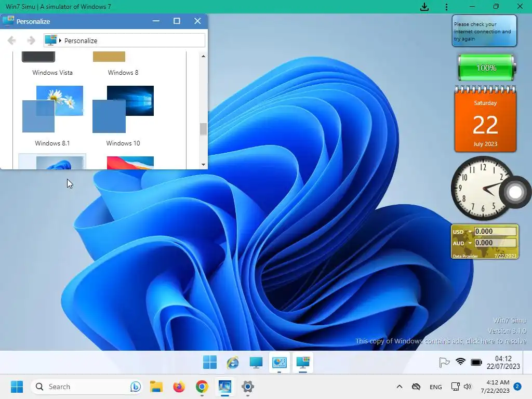Go forward in Personalize window
The height and width of the screenshot is (399, 532).
pyautogui.click(x=31, y=41)
